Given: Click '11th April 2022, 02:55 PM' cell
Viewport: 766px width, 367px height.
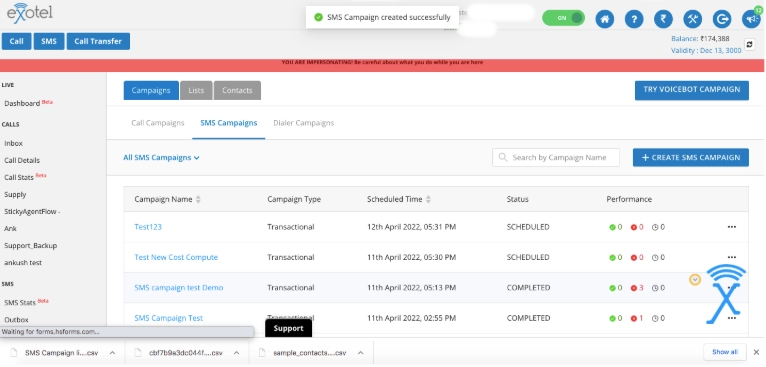Looking at the screenshot, I should [411, 318].
